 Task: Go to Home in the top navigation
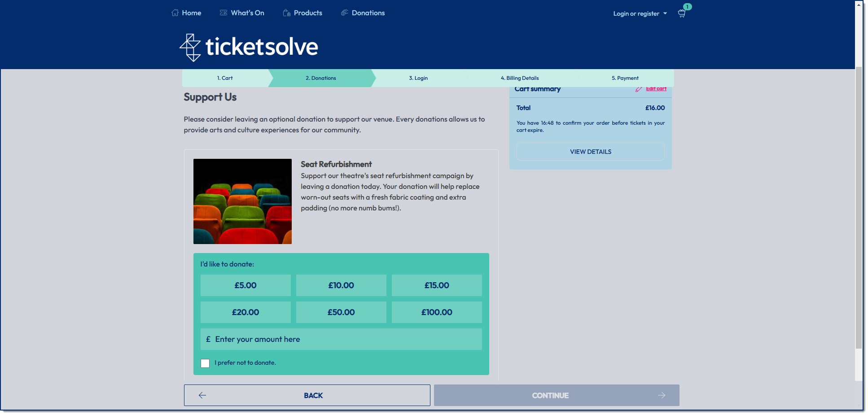pos(186,13)
